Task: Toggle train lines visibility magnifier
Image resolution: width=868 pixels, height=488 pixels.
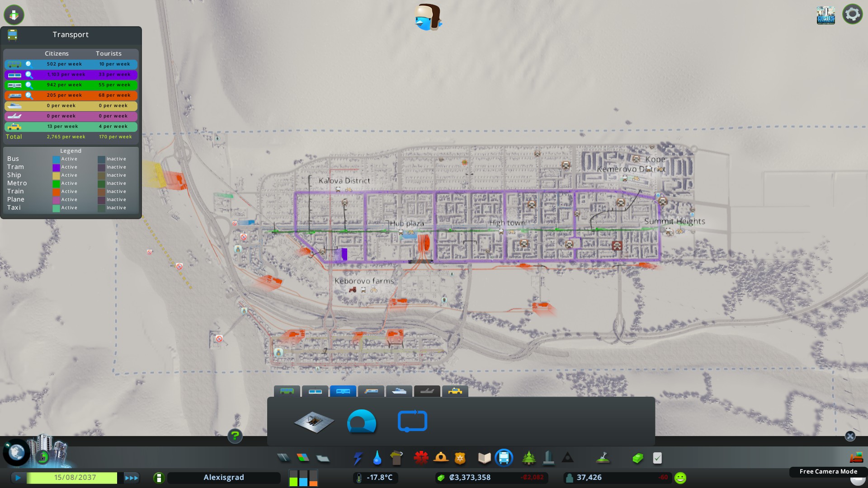Action: pyautogui.click(x=29, y=95)
